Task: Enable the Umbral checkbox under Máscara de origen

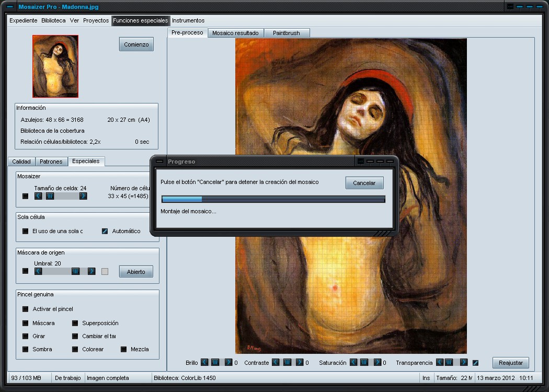Action: (25, 271)
